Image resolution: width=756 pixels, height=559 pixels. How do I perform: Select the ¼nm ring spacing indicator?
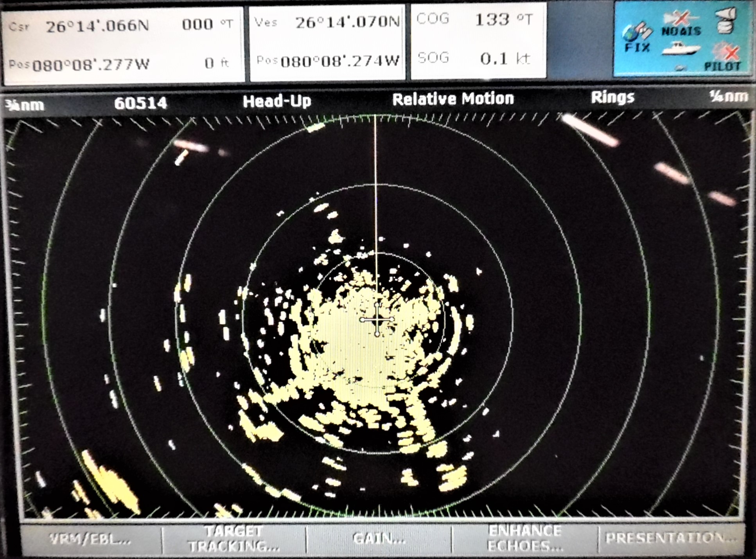(x=729, y=96)
